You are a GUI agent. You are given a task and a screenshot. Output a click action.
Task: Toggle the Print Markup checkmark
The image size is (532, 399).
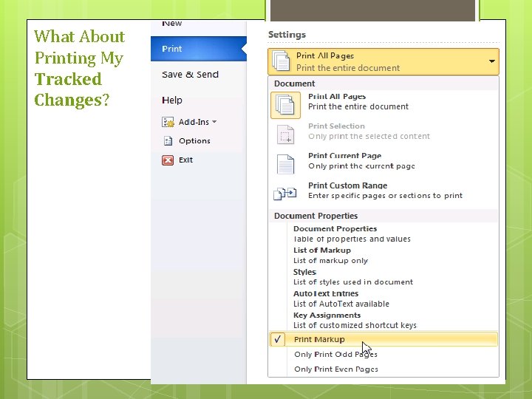278,339
